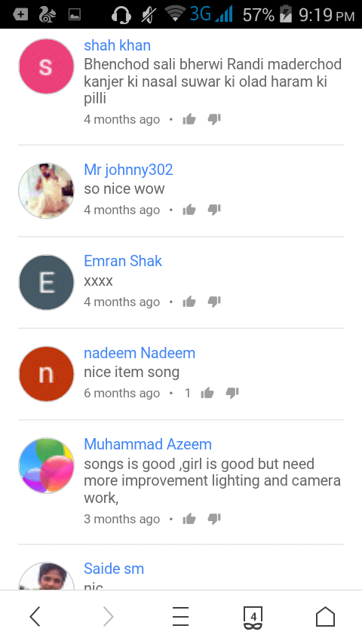362x644 pixels.
Task: Tap Emran Shak's avatar
Action: 47,283
